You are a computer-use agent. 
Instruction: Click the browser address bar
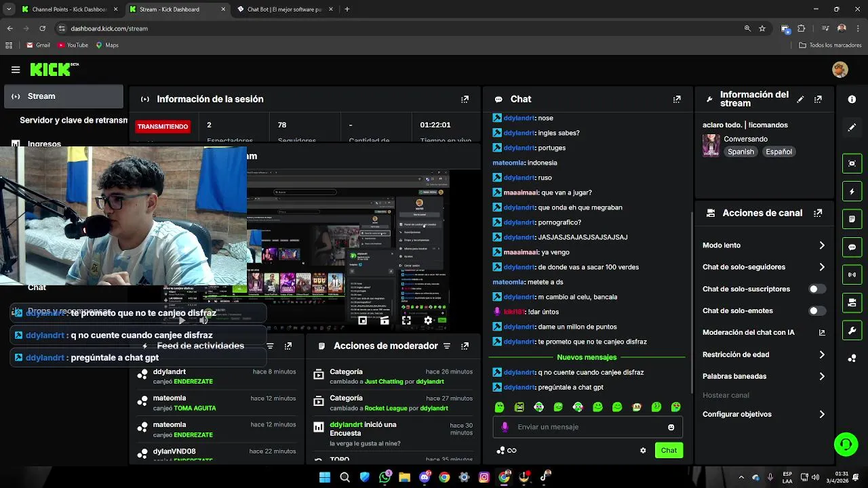coord(400,28)
